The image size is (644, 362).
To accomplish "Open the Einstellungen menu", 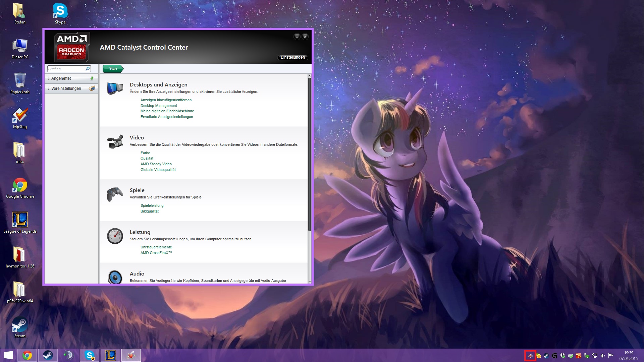I will coord(293,57).
